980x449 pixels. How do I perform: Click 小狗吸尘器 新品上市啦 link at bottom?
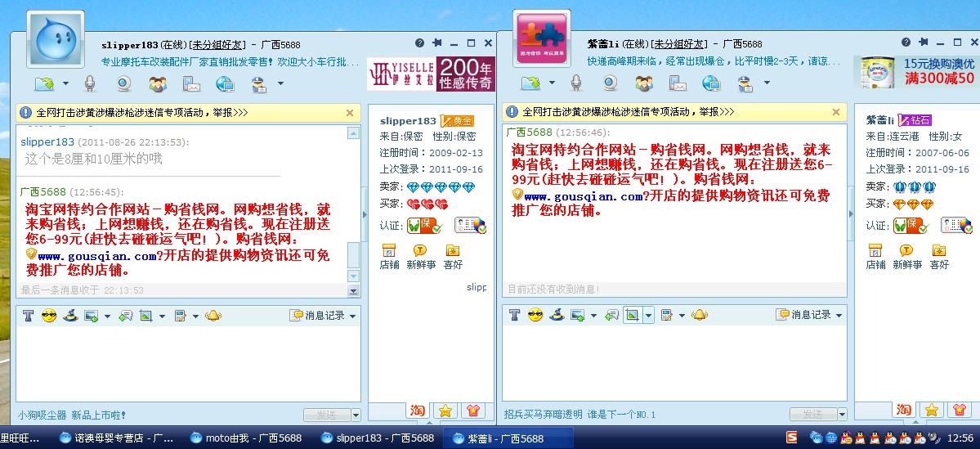coord(72,415)
